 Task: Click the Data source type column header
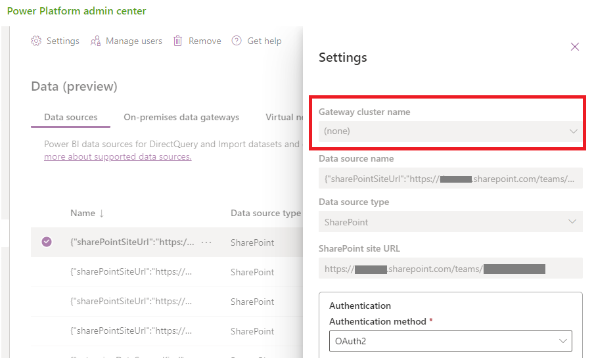265,214
